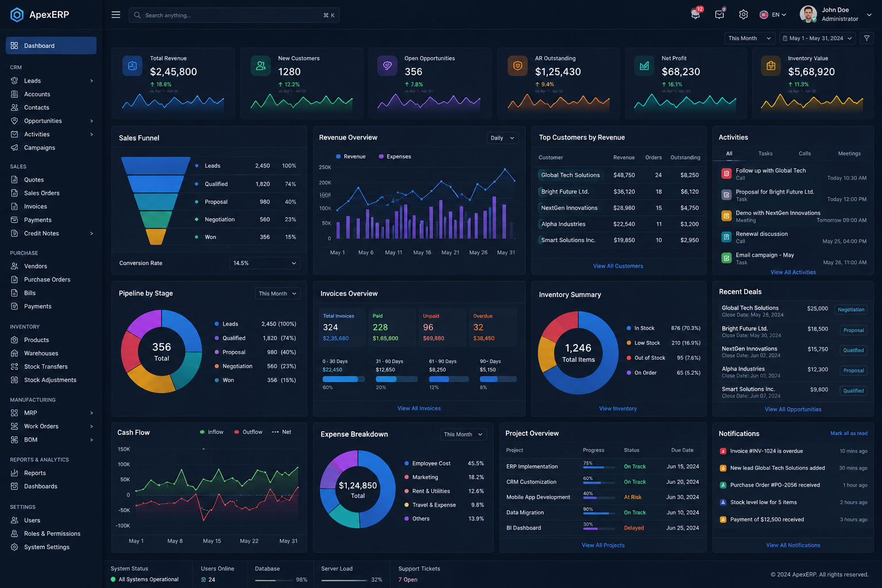Click the Inventory Value card icon

(x=771, y=66)
